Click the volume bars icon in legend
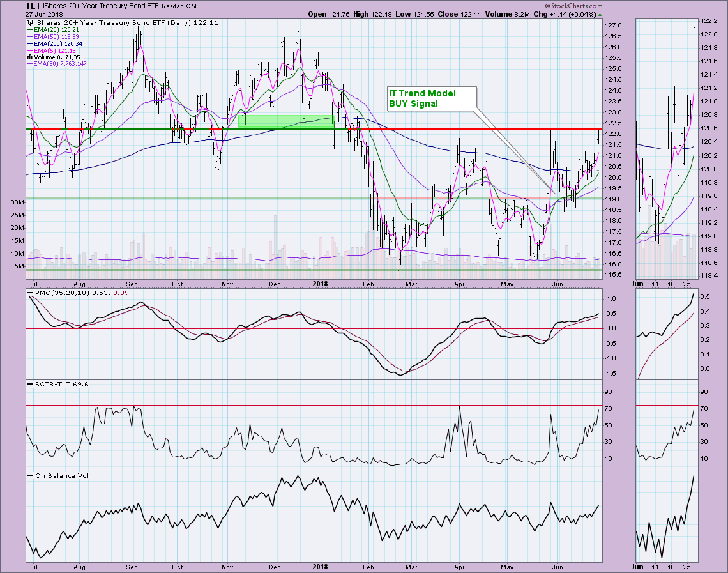The width and height of the screenshot is (728, 573). point(30,57)
